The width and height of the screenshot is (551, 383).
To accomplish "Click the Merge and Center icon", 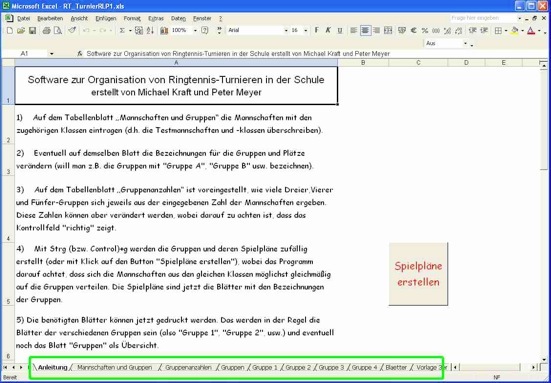I will [388, 31].
